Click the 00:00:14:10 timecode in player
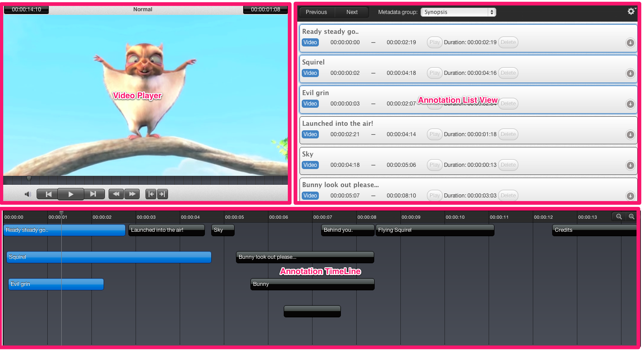Screen dimensions: 644x353 click(x=27, y=9)
